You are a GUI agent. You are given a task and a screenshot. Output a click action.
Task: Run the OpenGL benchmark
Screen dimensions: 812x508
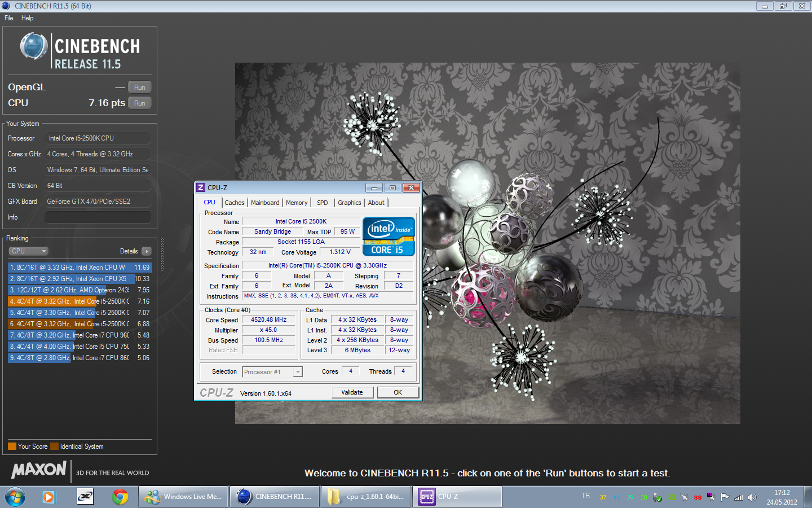click(140, 87)
